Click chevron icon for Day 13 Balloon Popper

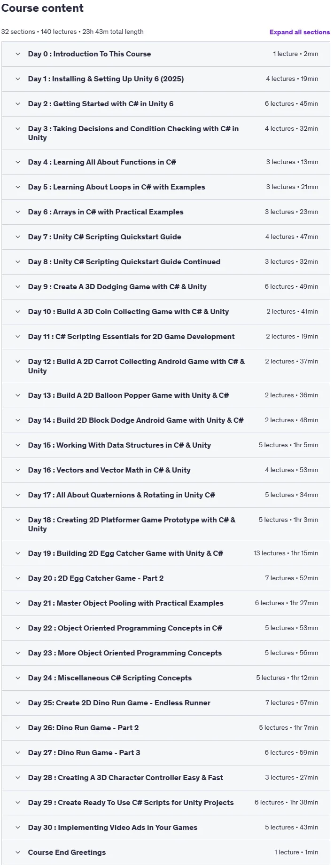18,395
